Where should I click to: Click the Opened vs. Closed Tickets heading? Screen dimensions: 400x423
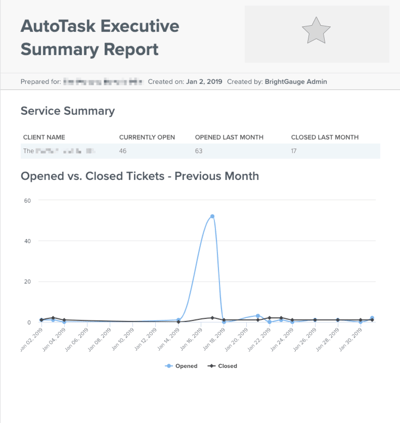tap(140, 176)
